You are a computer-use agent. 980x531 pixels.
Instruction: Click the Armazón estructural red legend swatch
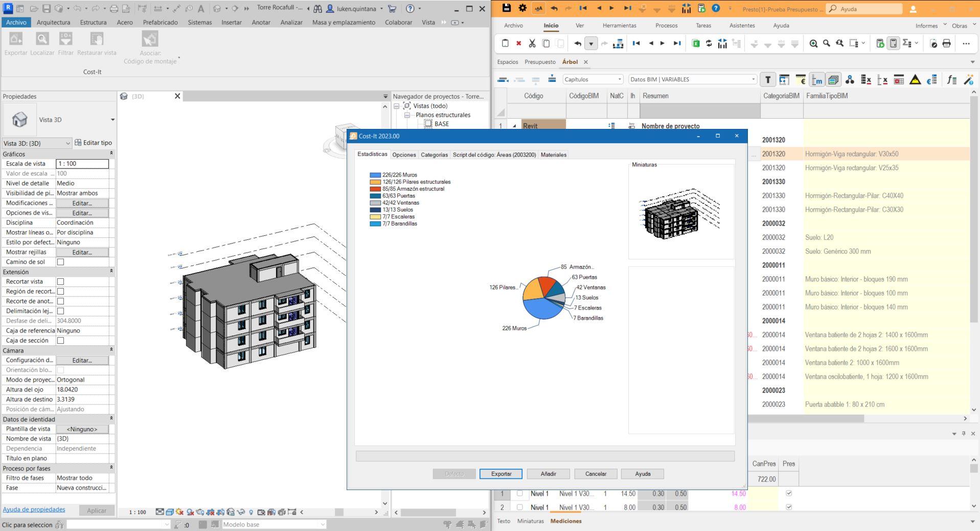375,189
